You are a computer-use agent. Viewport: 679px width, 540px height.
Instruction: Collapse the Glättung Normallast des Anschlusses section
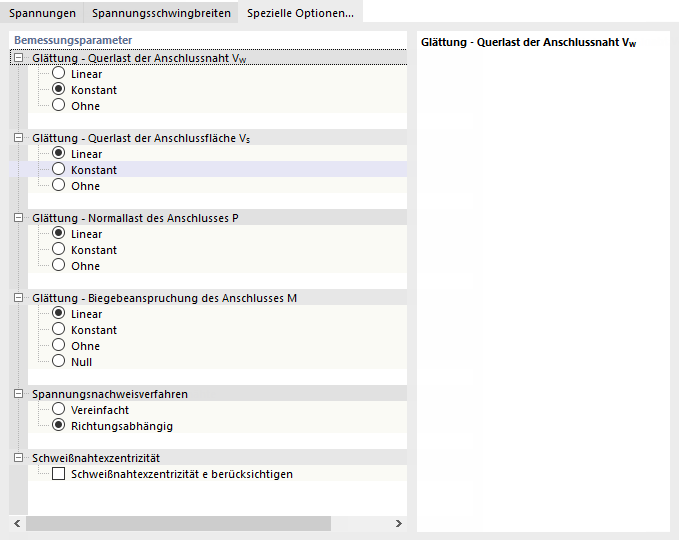coord(19,218)
